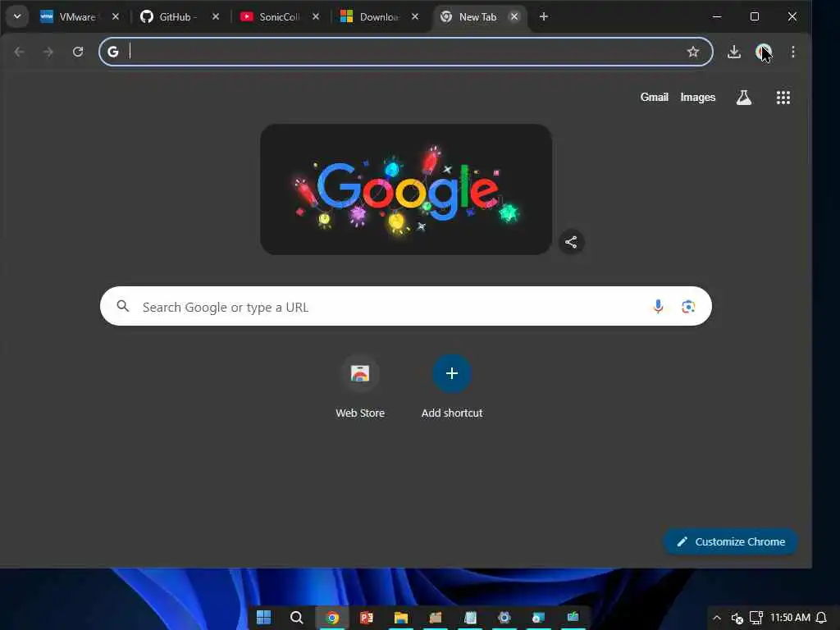Search by image with Google Lens
Viewport: 840px width, 630px height.
tap(688, 306)
